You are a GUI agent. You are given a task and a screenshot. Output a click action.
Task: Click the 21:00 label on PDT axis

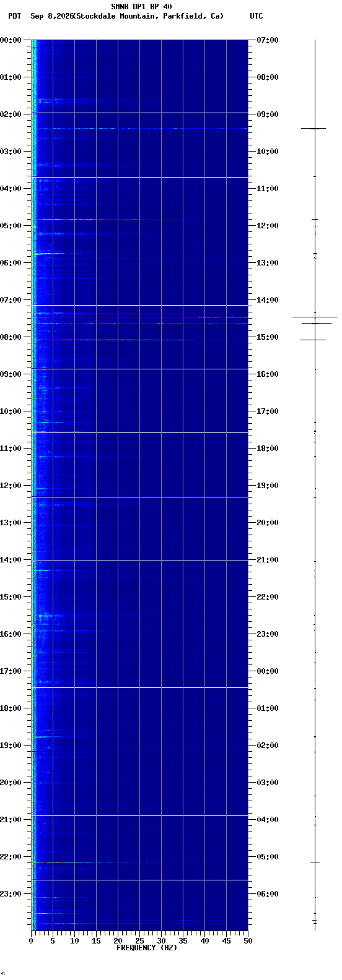(11, 820)
